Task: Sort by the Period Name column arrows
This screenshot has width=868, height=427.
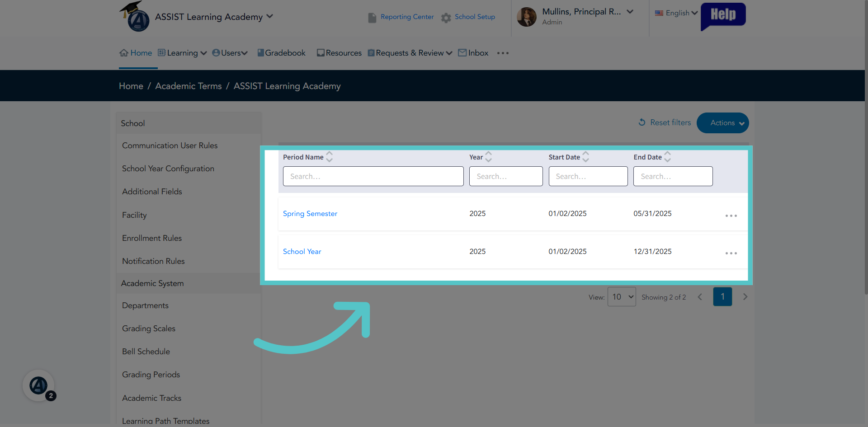Action: 330,157
